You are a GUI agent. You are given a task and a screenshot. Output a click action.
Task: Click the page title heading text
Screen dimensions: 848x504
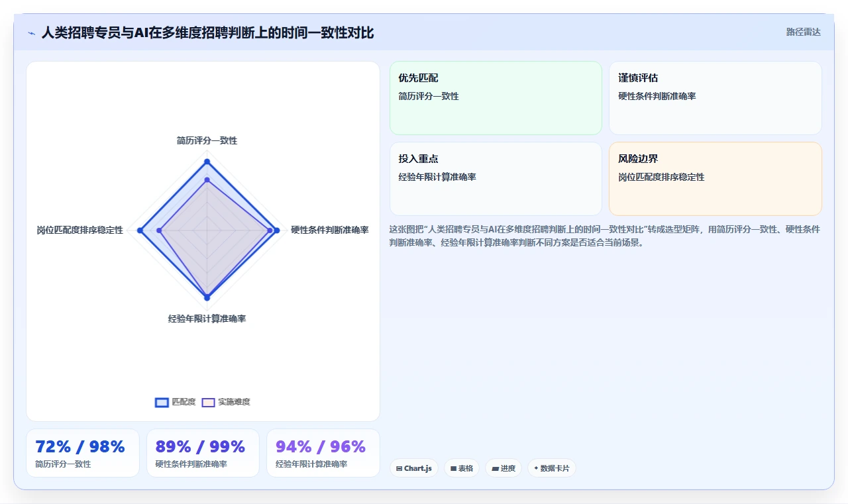pyautogui.click(x=208, y=32)
